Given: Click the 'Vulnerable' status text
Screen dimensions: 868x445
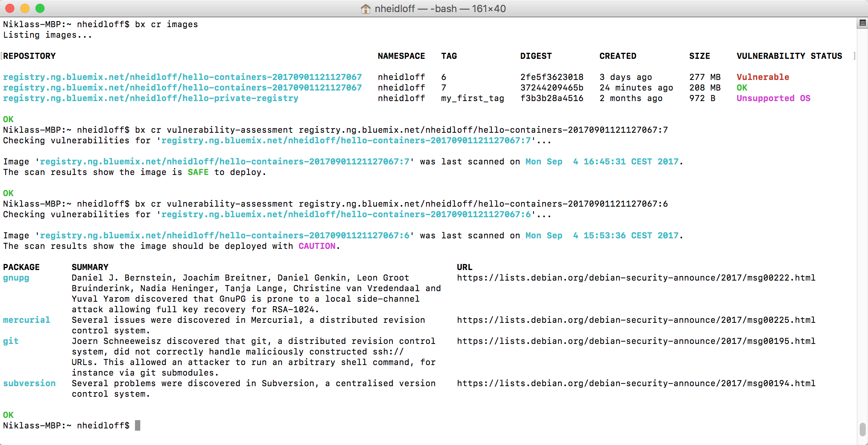Looking at the screenshot, I should coord(763,77).
